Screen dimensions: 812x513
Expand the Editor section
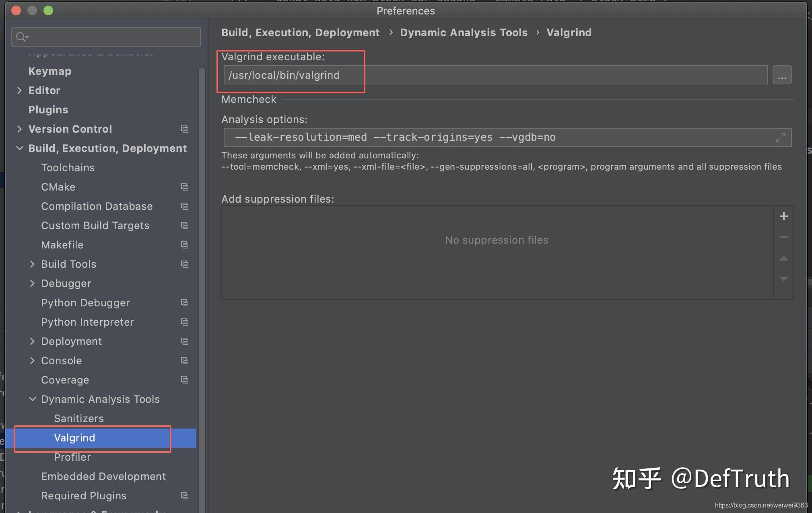[x=19, y=90]
